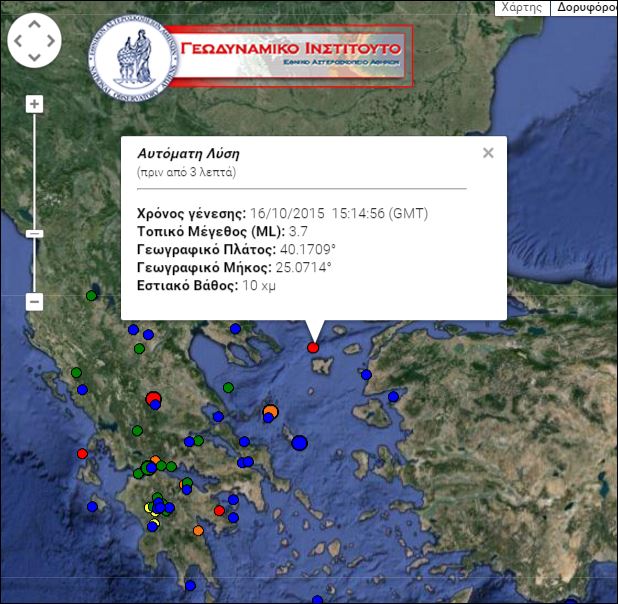Select the red marker west of Lefkada
This screenshot has width=618, height=604.
click(82, 454)
